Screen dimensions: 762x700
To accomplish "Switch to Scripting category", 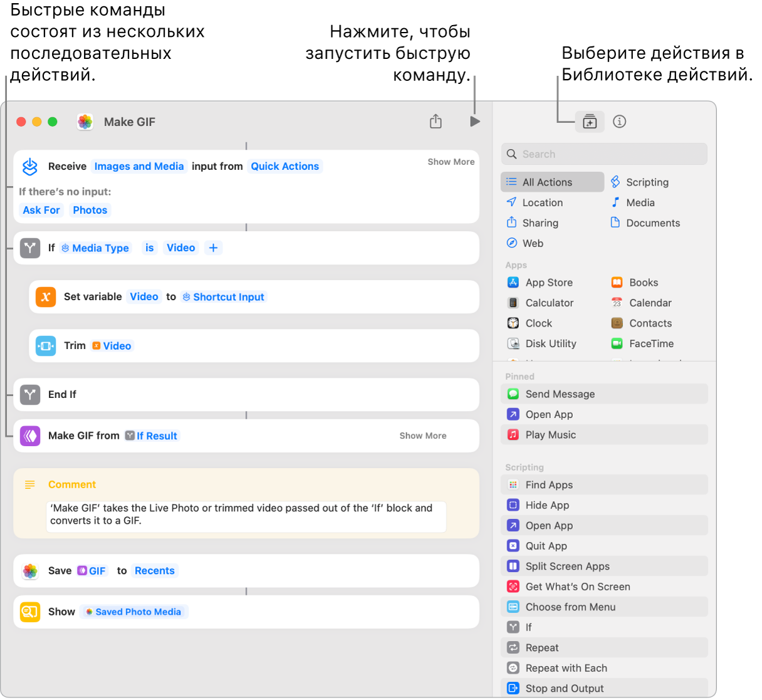I will [x=647, y=182].
